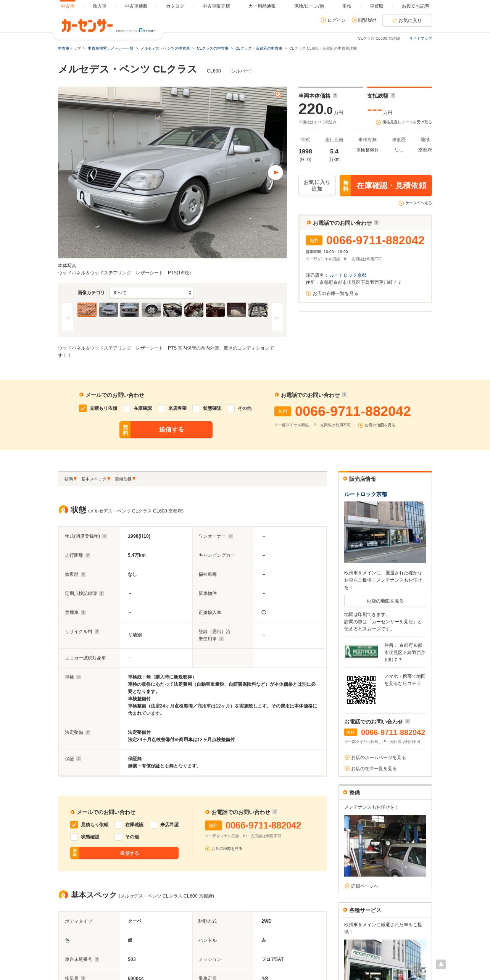This screenshot has width=490, height=980.
Task: Open 中古車販売店 navigation tab
Action: 216,6
